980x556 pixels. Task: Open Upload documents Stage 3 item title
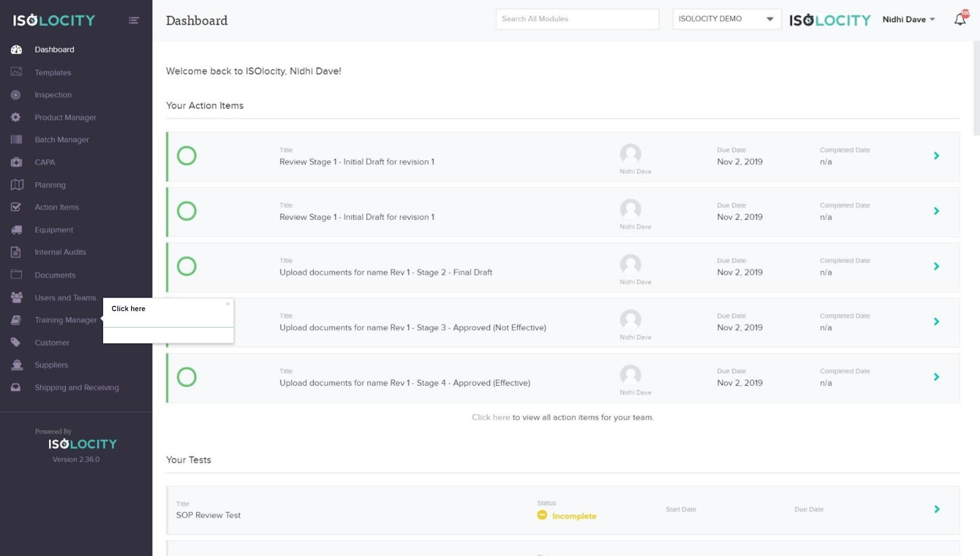click(413, 328)
